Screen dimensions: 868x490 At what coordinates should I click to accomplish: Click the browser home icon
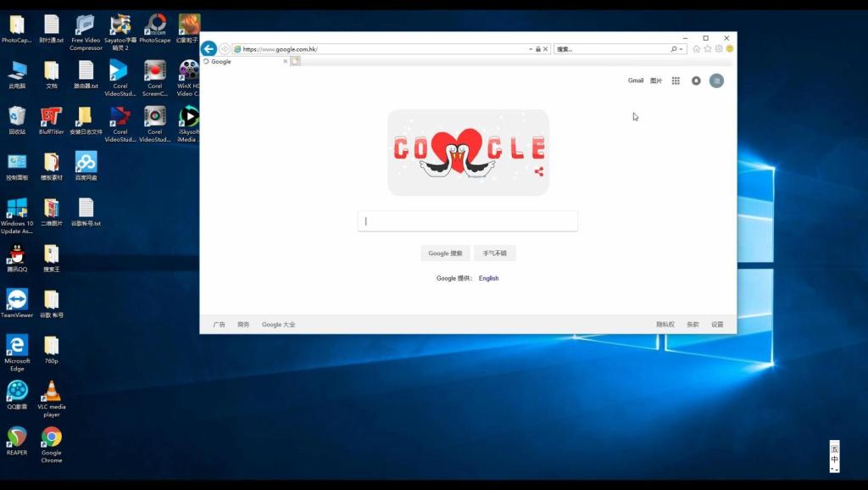pyautogui.click(x=697, y=49)
